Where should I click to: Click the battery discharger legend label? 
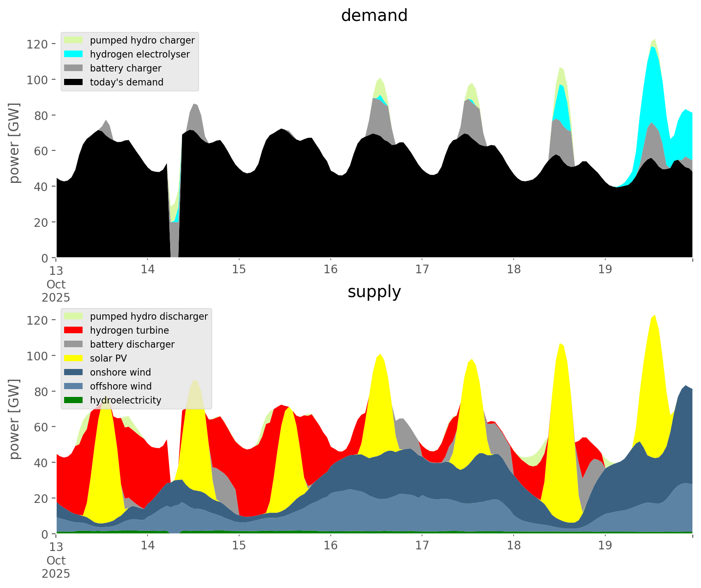coord(132,344)
